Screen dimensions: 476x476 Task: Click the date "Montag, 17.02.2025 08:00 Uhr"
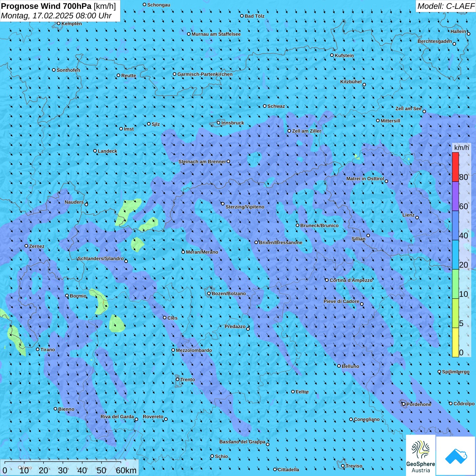[x=56, y=16]
